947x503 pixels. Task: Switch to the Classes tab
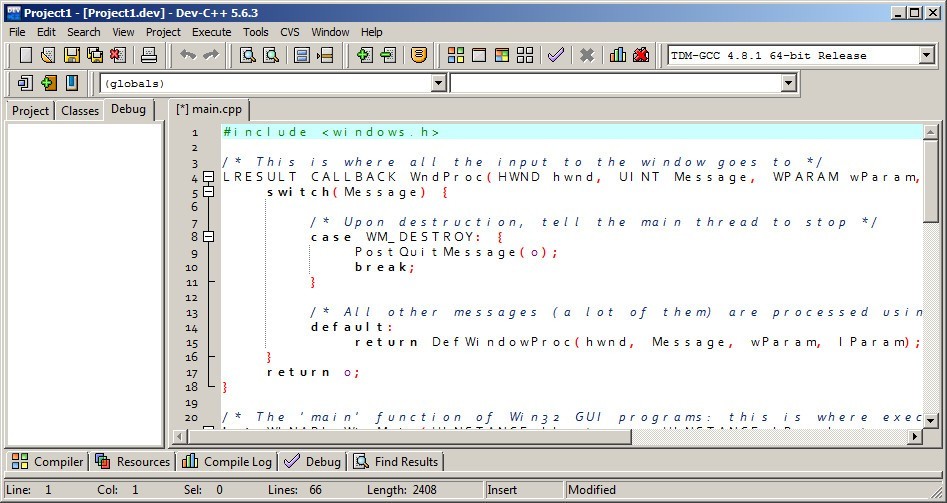click(x=80, y=110)
